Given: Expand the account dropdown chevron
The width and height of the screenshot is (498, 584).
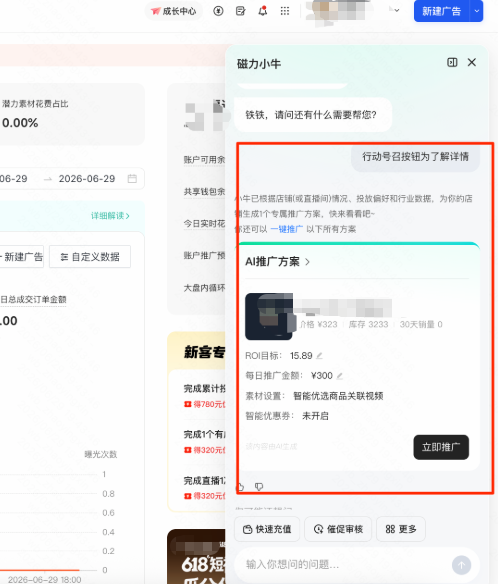Looking at the screenshot, I should point(397,10).
